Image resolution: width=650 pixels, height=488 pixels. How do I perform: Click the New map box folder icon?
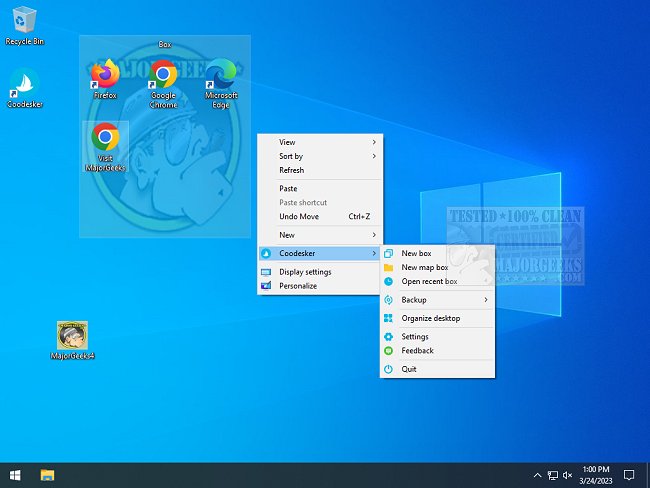click(x=388, y=267)
